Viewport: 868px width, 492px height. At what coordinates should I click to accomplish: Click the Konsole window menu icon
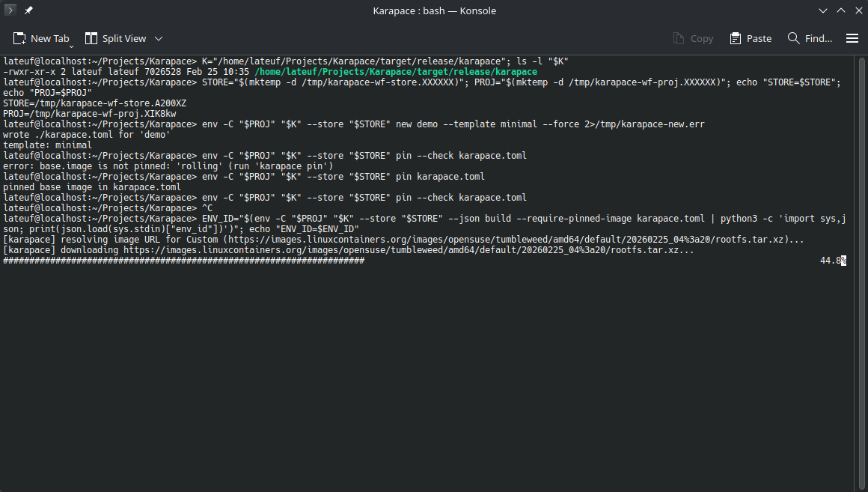click(10, 10)
